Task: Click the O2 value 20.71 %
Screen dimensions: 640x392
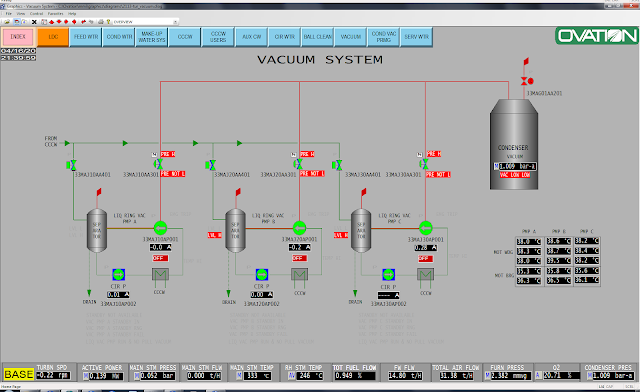Action: [x=560, y=375]
